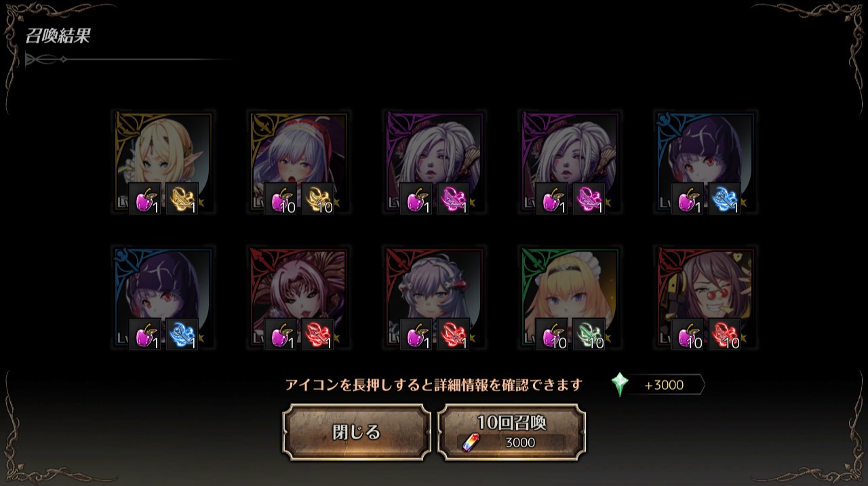Click green crystal currency icon near +3000

tap(620, 385)
